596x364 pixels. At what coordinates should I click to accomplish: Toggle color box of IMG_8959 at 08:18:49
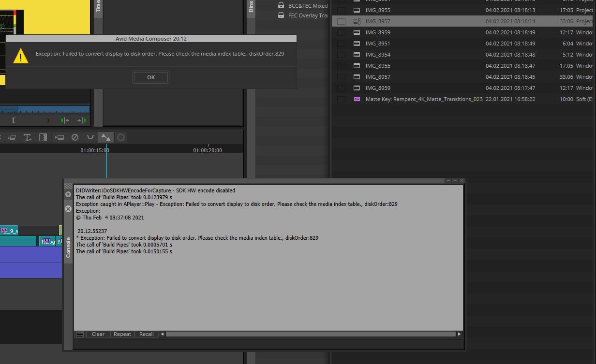[341, 32]
